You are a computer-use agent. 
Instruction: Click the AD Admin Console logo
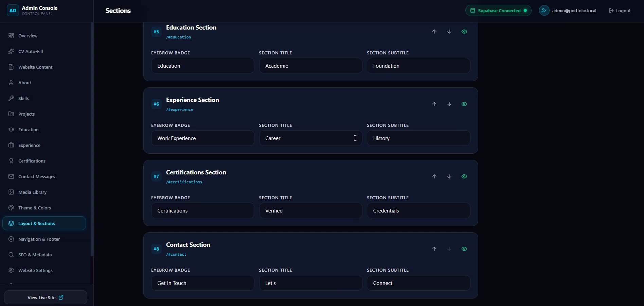[13, 11]
